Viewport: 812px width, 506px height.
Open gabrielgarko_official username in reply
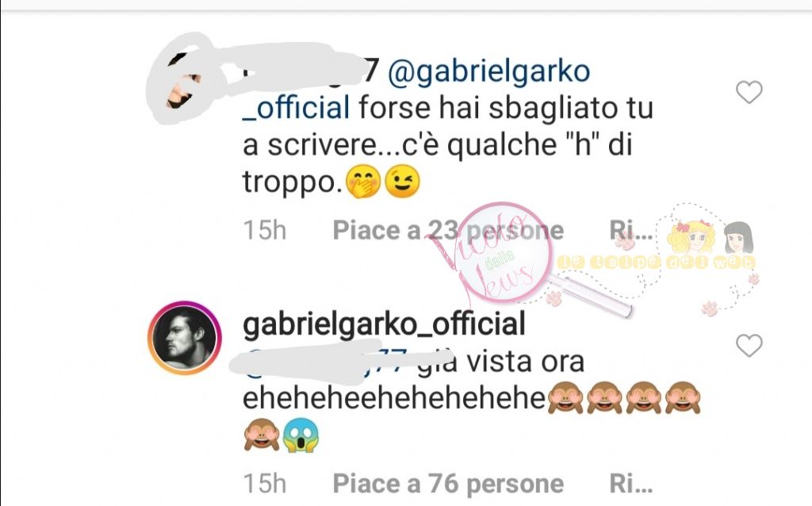point(384,324)
